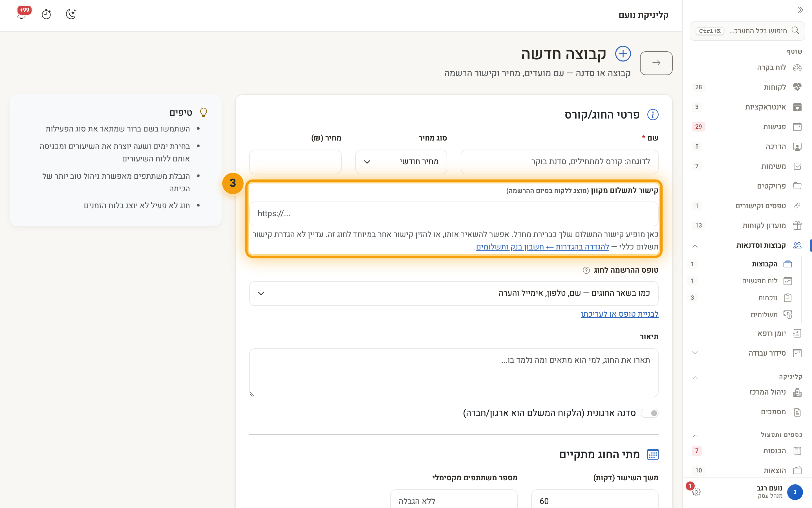Click the settings gear icon near user profile

pyautogui.click(x=696, y=492)
